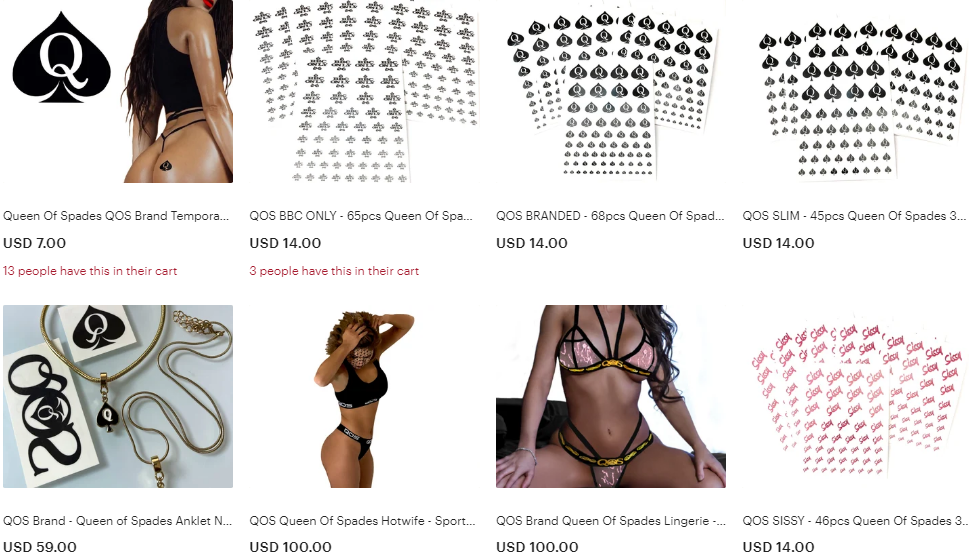
Task: Click the 'QOS Brand - Queen of Spades Anklet' title
Action: [x=117, y=521]
